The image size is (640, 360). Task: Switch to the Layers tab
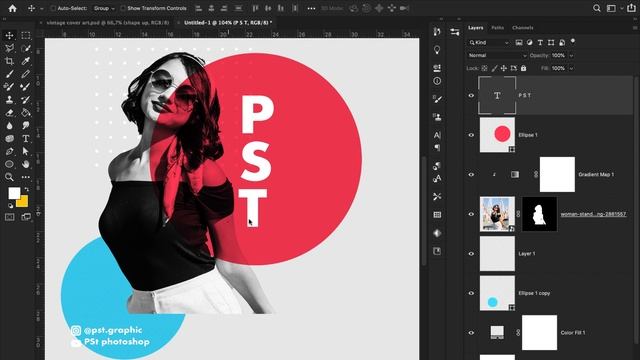point(476,28)
